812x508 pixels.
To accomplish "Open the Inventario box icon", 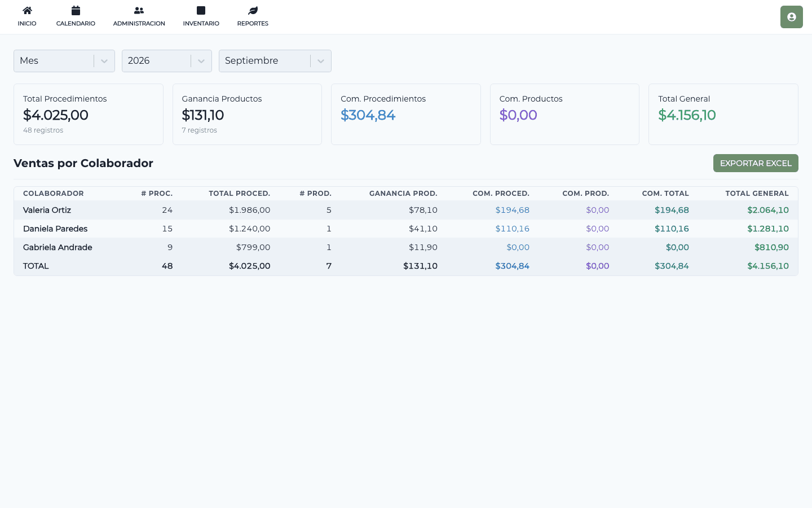I will 201,10.
